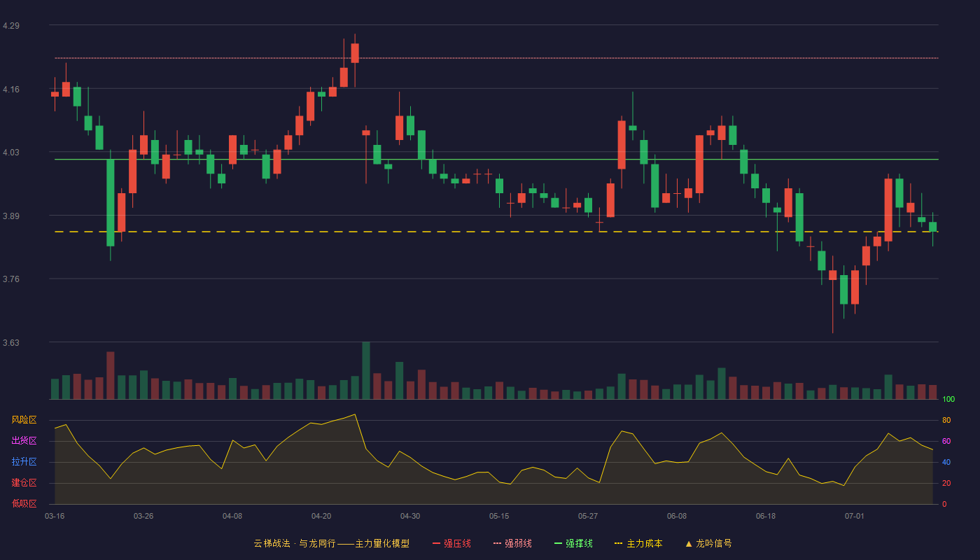Image resolution: width=980 pixels, height=560 pixels.
Task: Click the 07-01 date label
Action: [x=855, y=516]
